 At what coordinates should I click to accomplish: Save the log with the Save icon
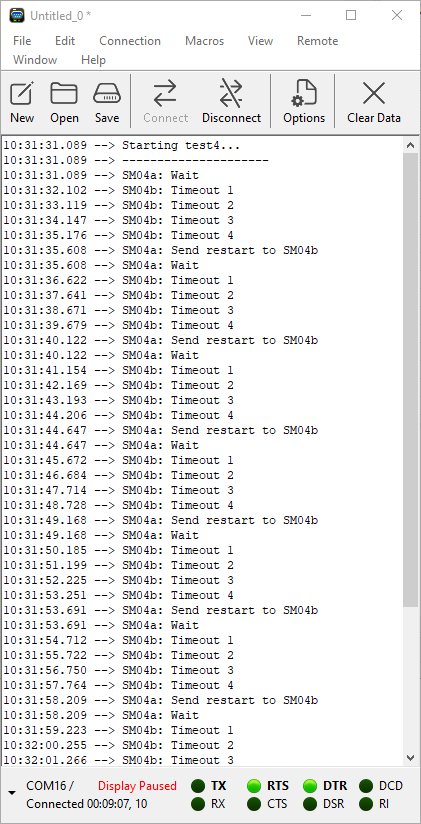coord(107,94)
